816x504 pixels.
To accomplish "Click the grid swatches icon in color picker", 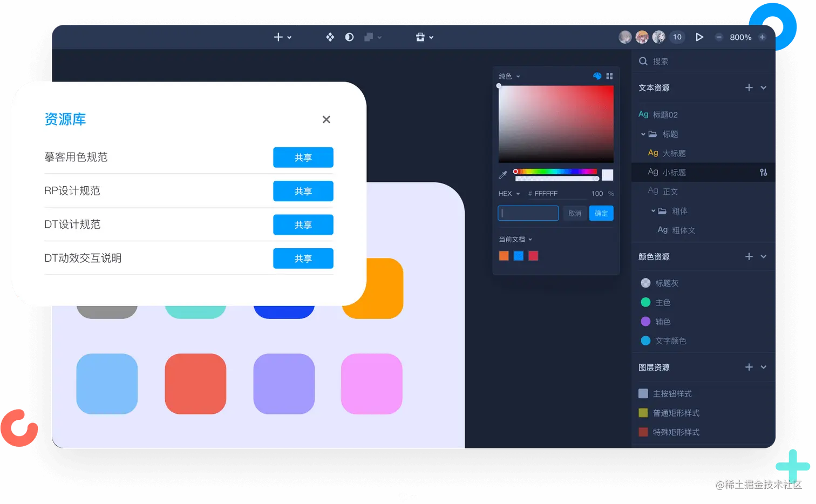I will (x=610, y=76).
